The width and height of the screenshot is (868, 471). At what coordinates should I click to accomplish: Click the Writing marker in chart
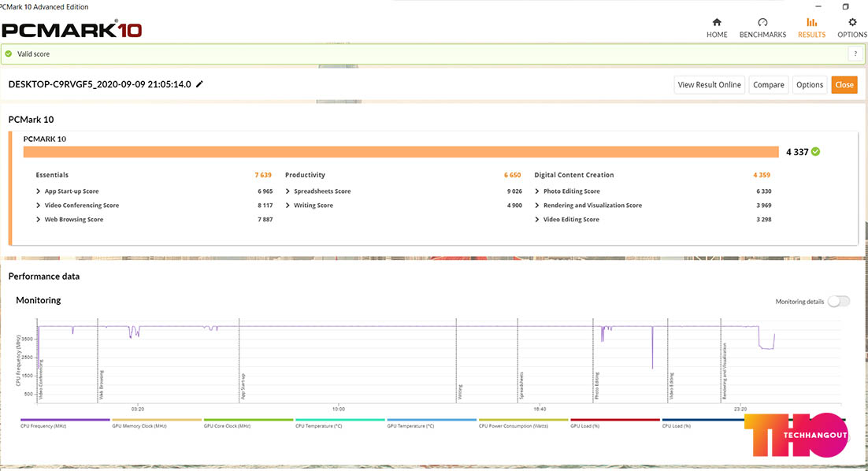click(460, 392)
